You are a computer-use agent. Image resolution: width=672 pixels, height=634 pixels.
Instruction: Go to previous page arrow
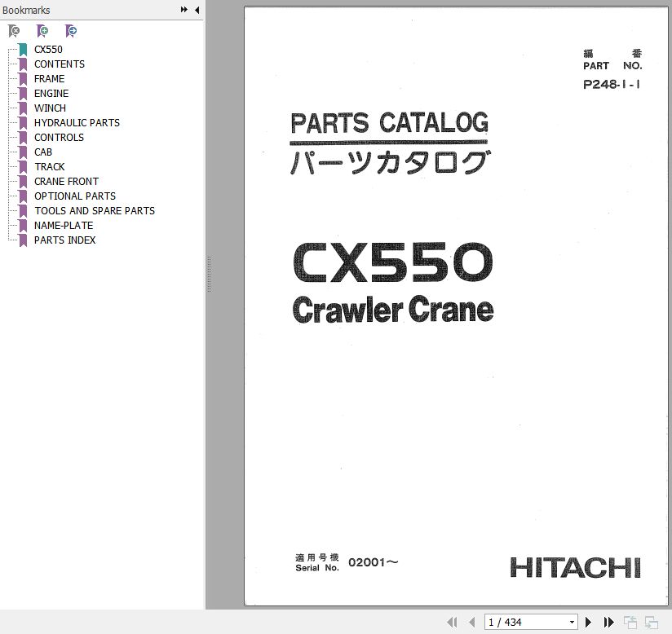coord(472,622)
